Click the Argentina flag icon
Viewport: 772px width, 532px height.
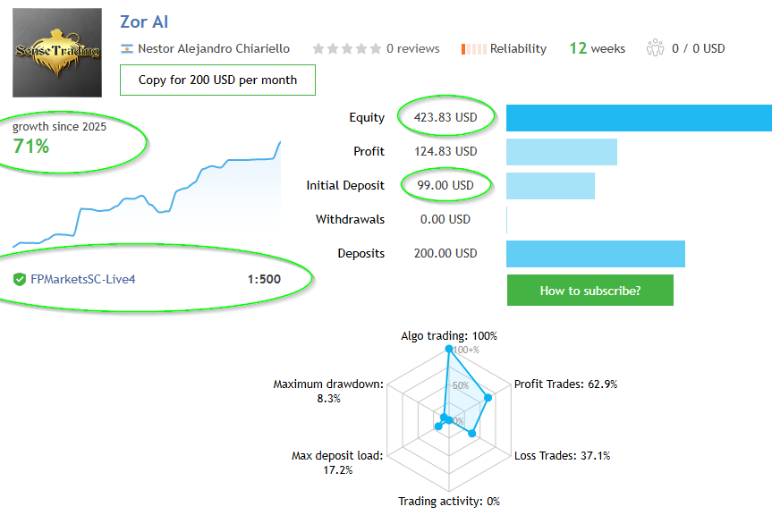point(127,49)
